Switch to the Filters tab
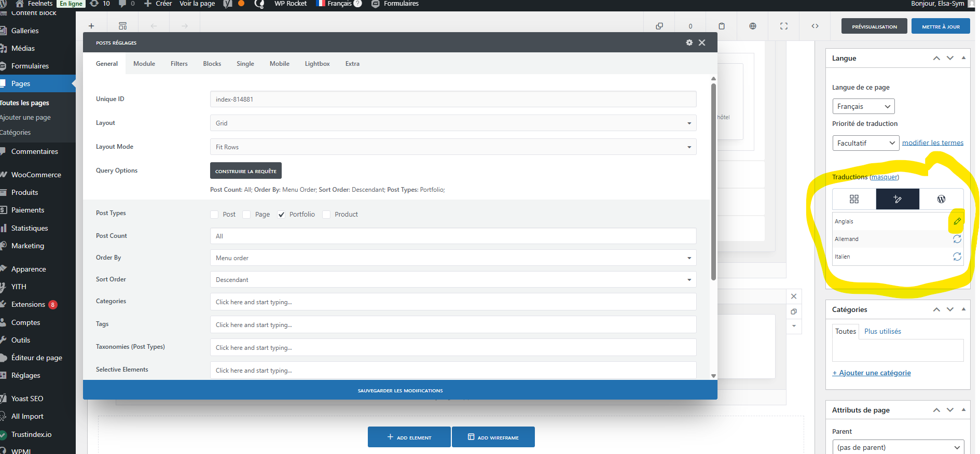Screen dimensions: 980x454 pyautogui.click(x=179, y=64)
